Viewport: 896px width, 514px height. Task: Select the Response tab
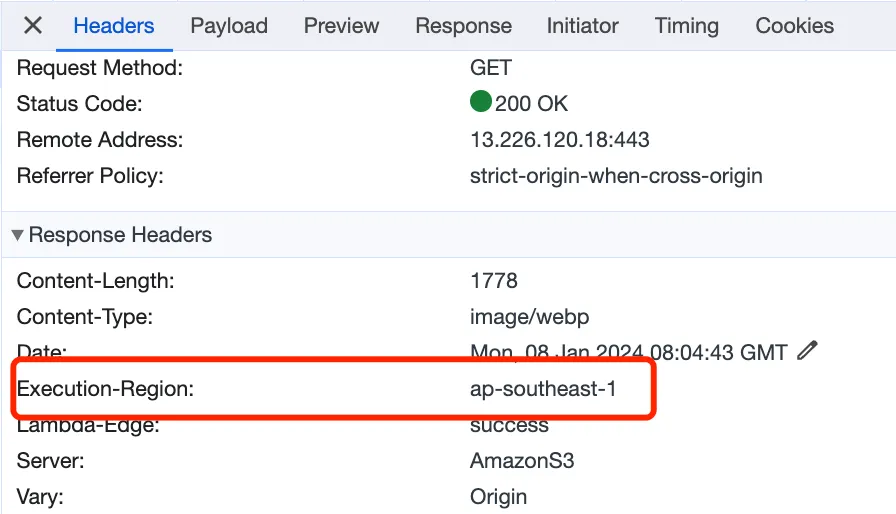pos(463,26)
